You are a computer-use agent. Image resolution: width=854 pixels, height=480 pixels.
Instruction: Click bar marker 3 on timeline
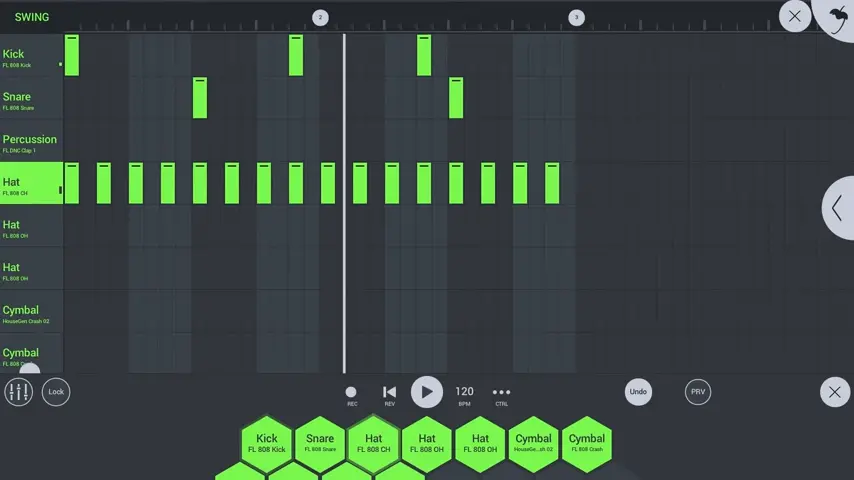[576, 17]
